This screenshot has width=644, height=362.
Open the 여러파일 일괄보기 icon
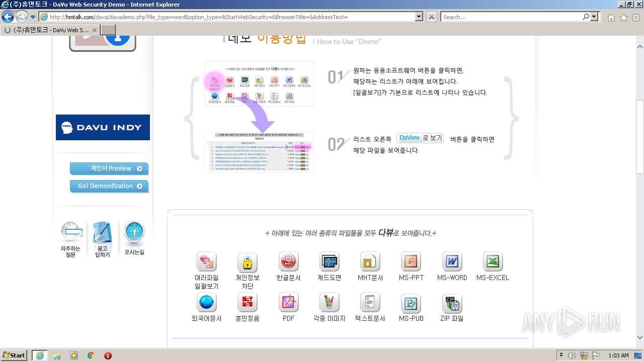[x=207, y=262]
